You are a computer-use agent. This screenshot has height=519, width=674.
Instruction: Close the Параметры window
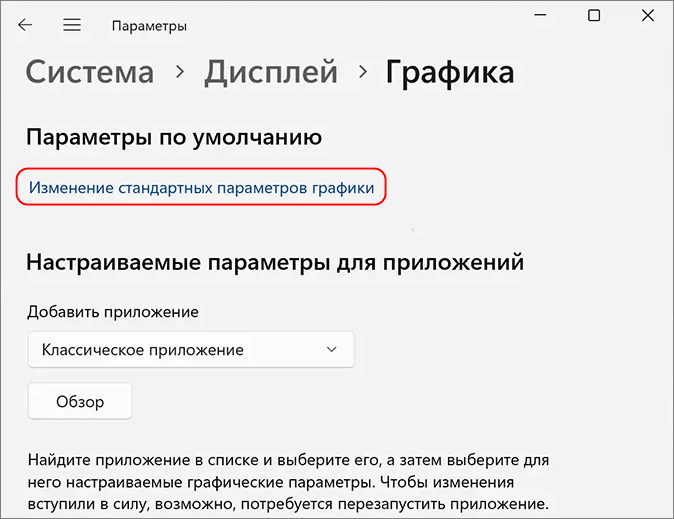coord(647,15)
